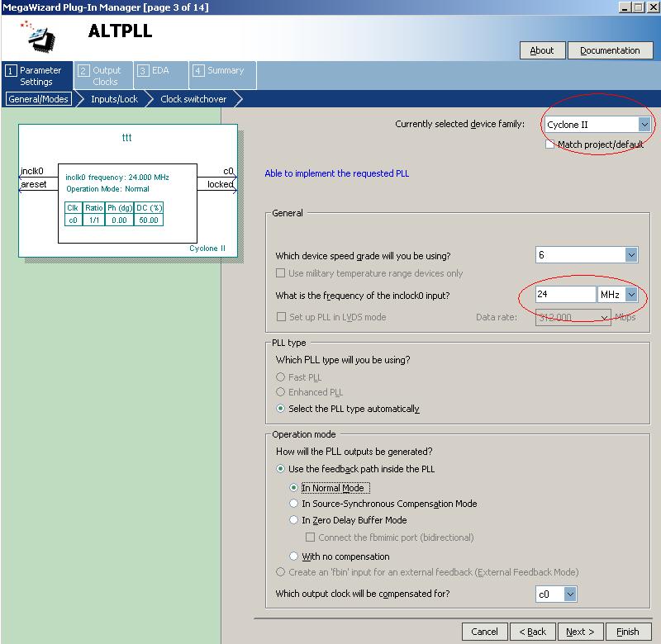Click the inclock0 frequency input field
This screenshot has height=644, width=661.
pos(565,294)
